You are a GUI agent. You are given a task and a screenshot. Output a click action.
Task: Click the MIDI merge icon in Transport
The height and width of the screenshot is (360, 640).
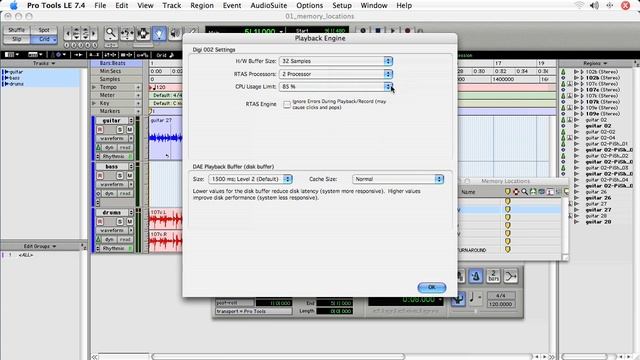click(x=511, y=276)
